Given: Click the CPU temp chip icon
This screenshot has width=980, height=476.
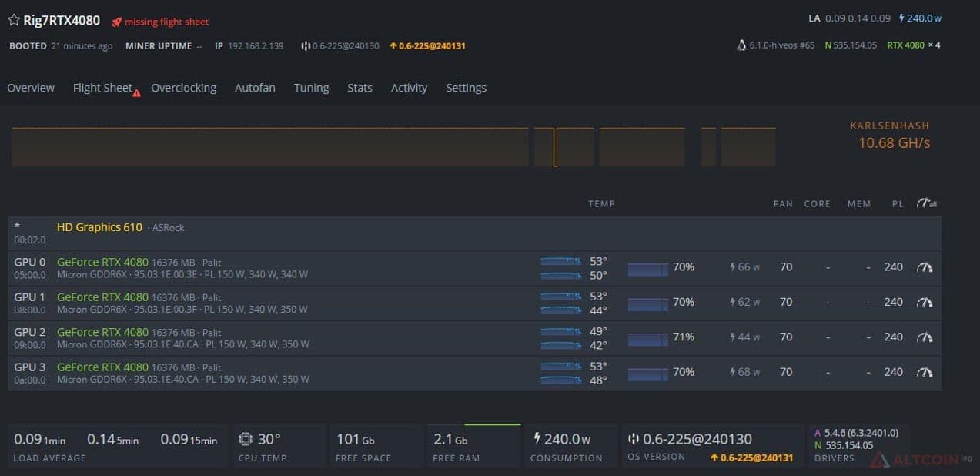Looking at the screenshot, I should pyautogui.click(x=246, y=439).
